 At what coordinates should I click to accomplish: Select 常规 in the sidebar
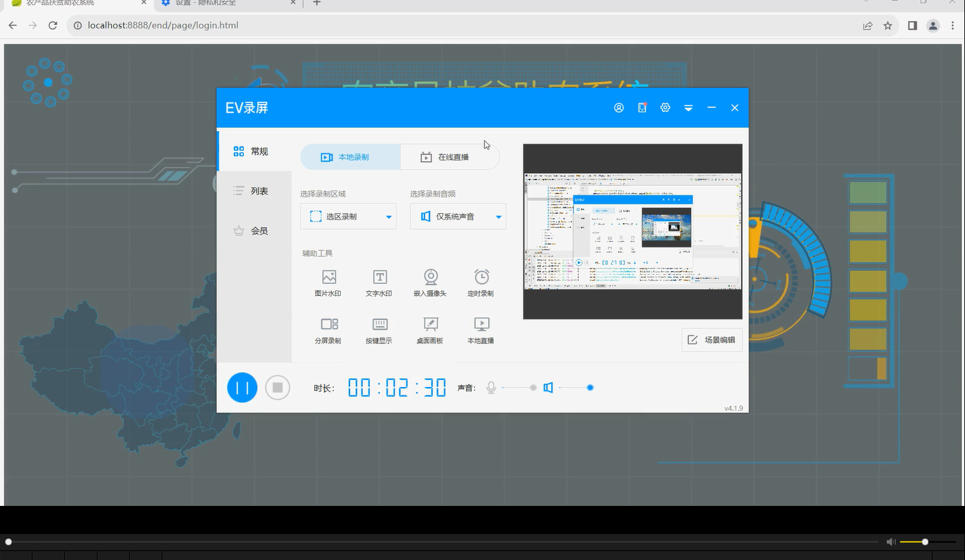[x=254, y=151]
